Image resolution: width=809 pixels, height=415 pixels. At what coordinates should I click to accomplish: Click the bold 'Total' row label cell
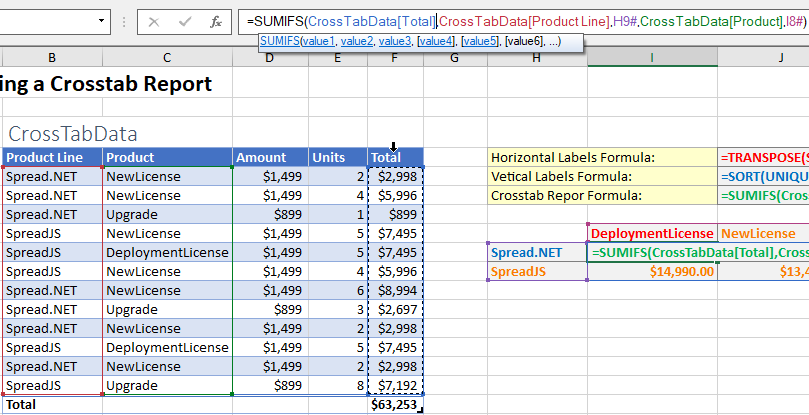tap(52, 405)
